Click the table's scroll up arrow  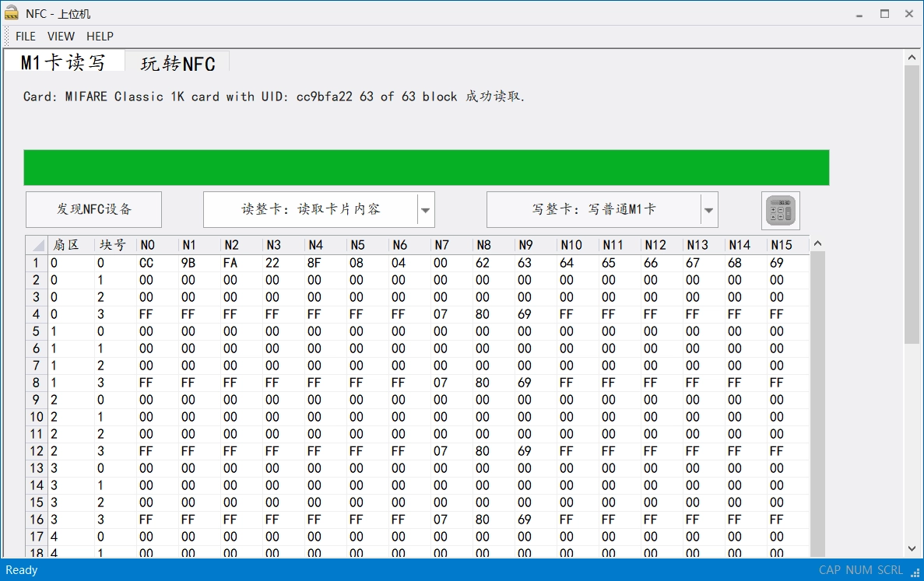tap(817, 243)
